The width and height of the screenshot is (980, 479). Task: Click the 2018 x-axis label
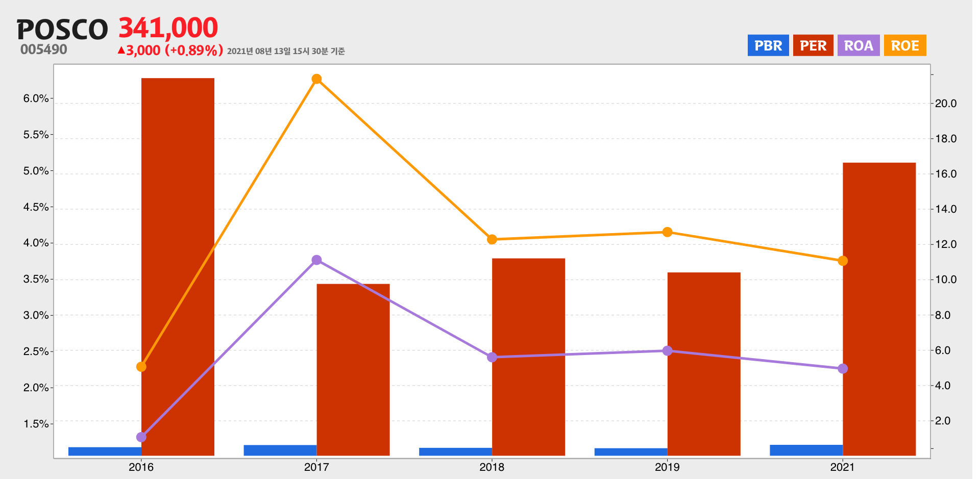pyautogui.click(x=492, y=467)
